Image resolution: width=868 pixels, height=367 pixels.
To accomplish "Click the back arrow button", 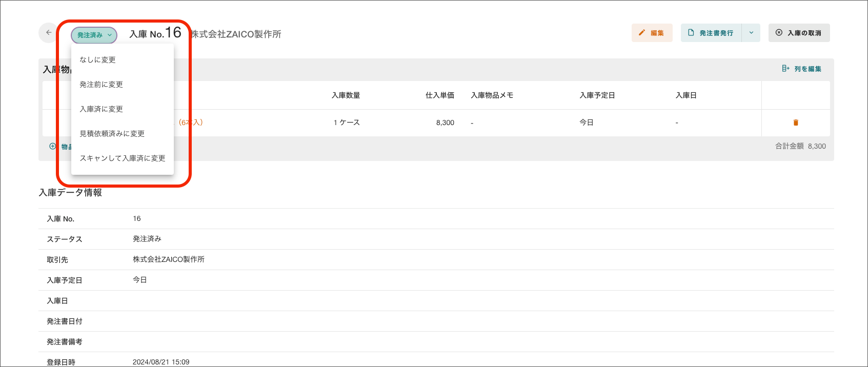I will tap(49, 33).
